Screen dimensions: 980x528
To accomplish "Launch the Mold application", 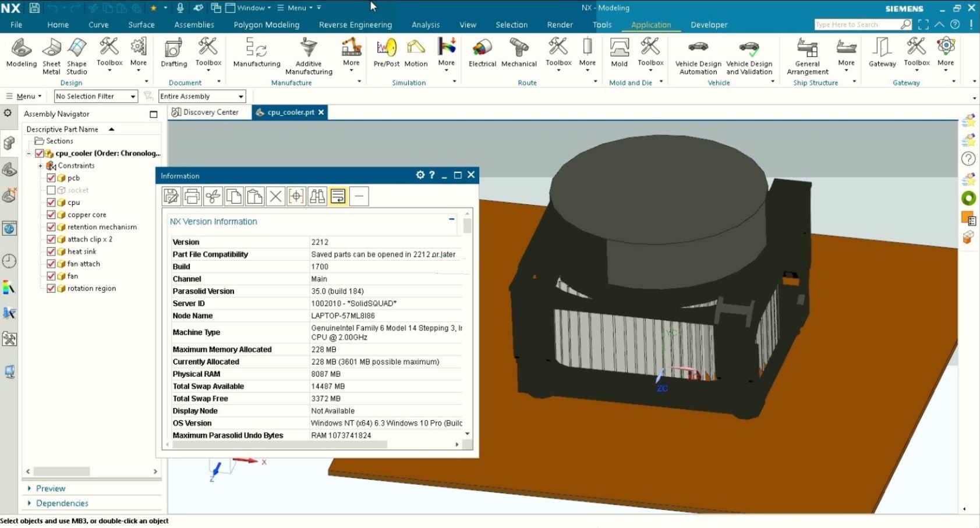I will coord(619,54).
